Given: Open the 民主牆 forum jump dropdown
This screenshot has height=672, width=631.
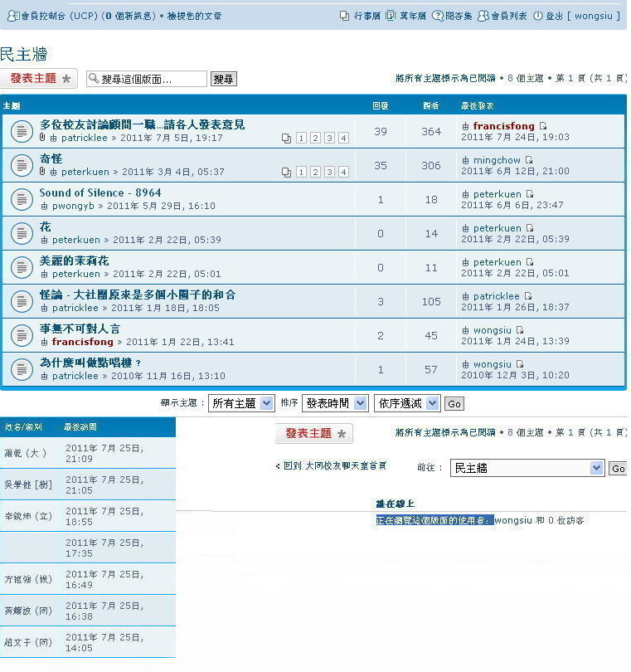Looking at the screenshot, I should [527, 468].
